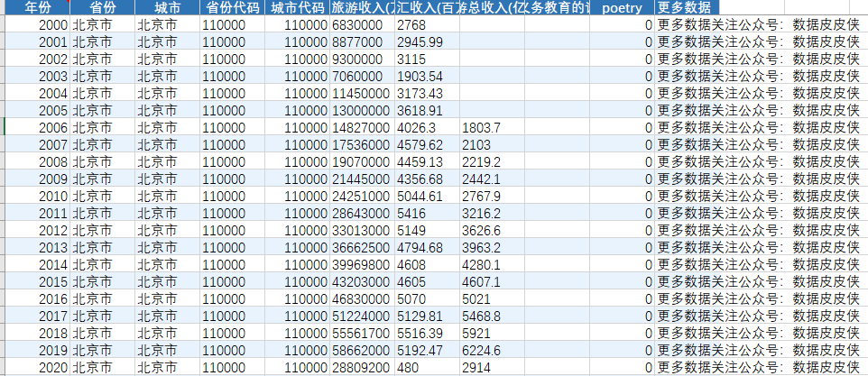The height and width of the screenshot is (376, 868).
Task: Click tourism income cell 19070000
Action: [x=362, y=162]
